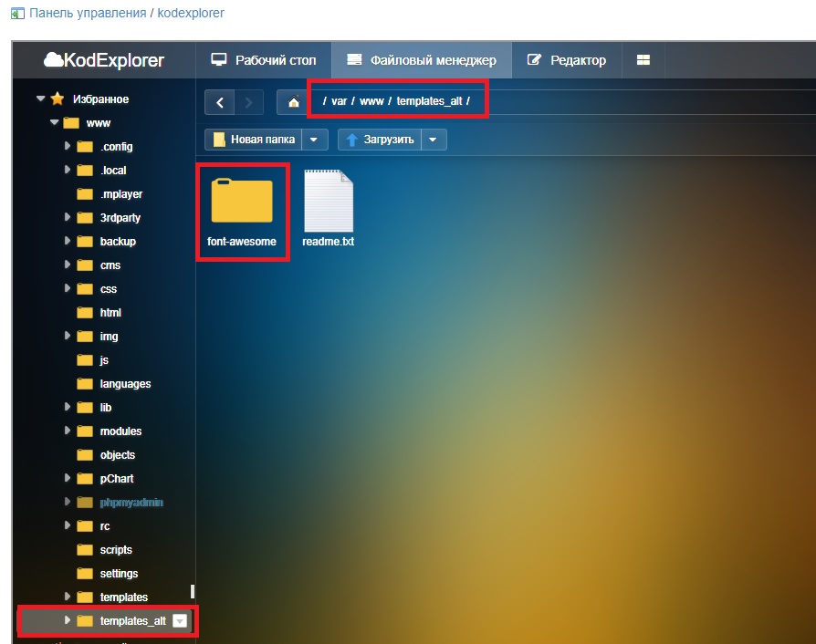Image resolution: width=816 pixels, height=644 pixels.
Task: Click the Новая папка button
Action: click(x=254, y=140)
